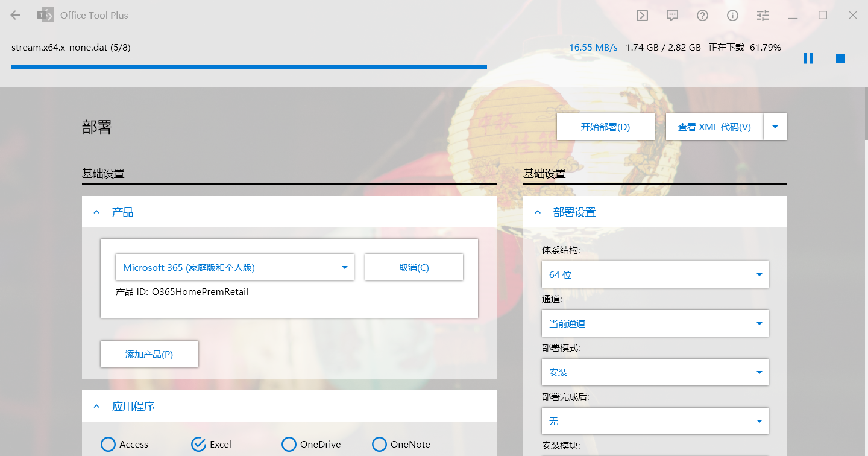Start deployment with 开始部署(D) button
The width and height of the screenshot is (868, 456).
tap(605, 127)
